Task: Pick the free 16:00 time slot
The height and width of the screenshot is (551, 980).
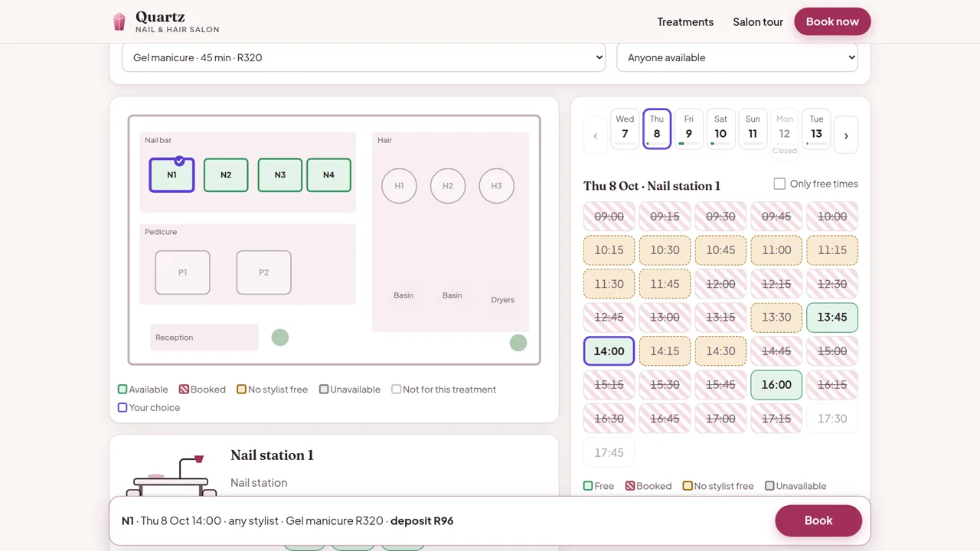Action: point(776,385)
